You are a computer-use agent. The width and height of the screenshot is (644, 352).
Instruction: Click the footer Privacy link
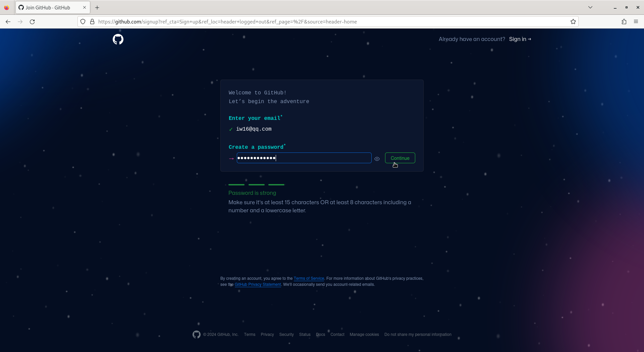pos(267,335)
